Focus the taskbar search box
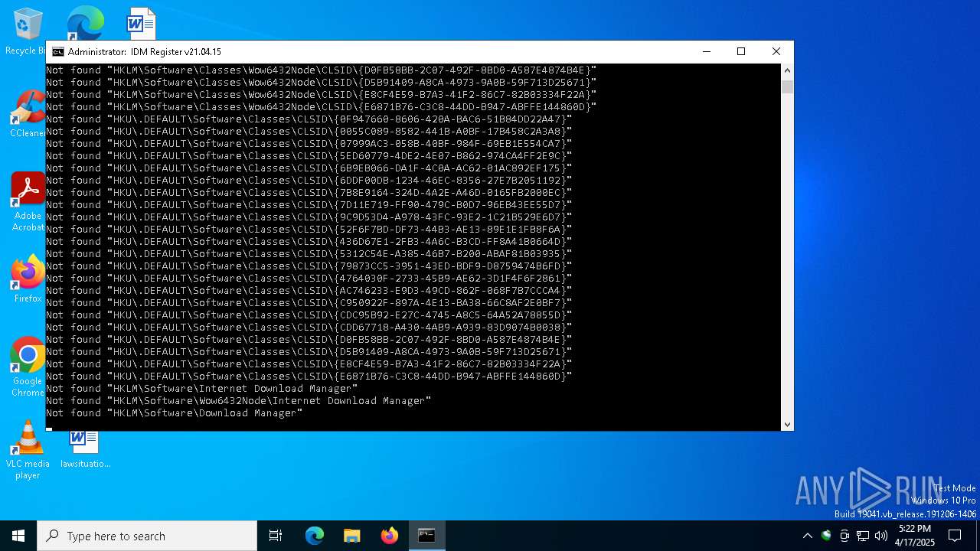The height and width of the screenshot is (551, 980). coord(147,536)
